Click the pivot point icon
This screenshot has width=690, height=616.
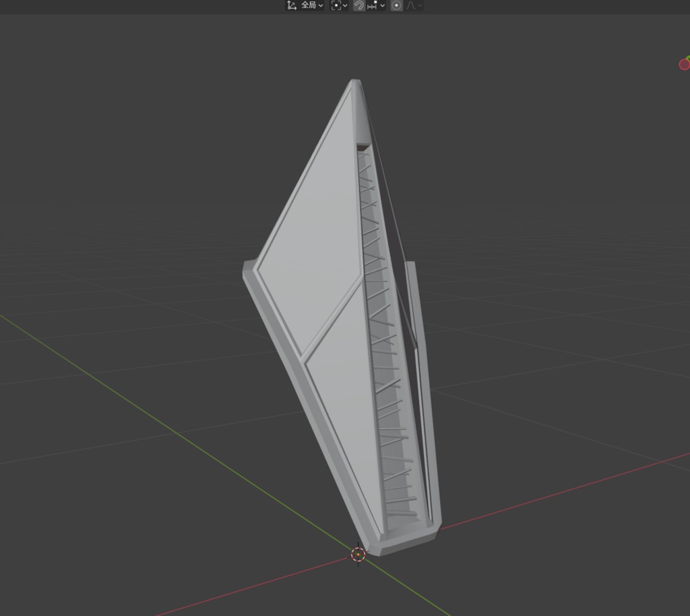(x=336, y=5)
